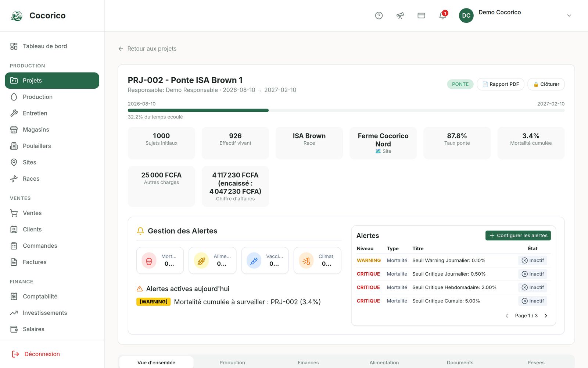Open the Alimentation wheat alert card
Screen dimensions: 588x368
(x=212, y=261)
